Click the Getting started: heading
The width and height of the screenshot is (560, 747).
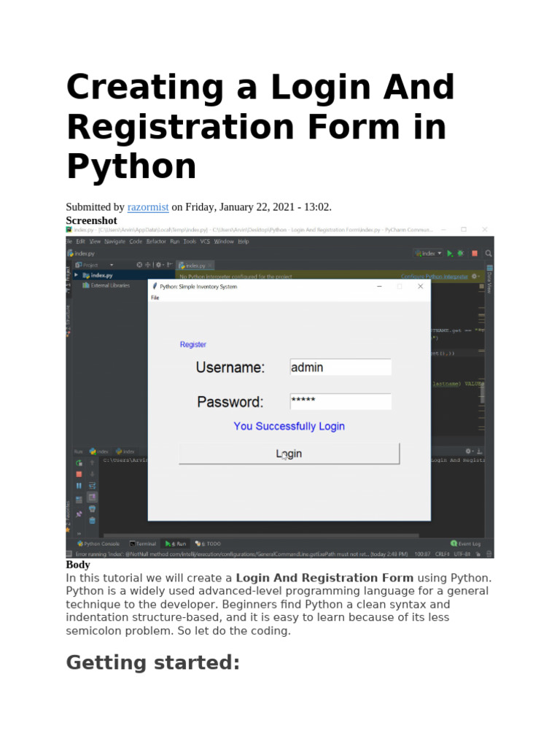[153, 662]
